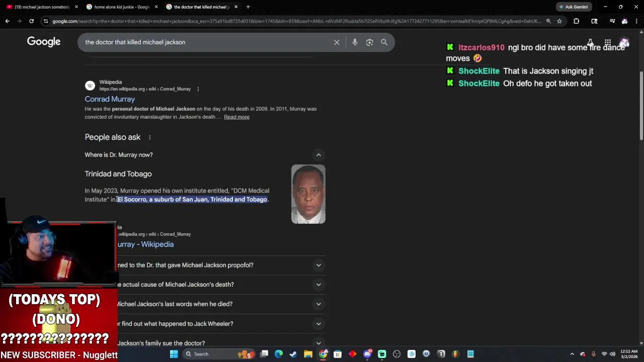This screenshot has height=362, width=644.
Task: Click Read more under Conrad Murray snippet
Action: coord(236,117)
